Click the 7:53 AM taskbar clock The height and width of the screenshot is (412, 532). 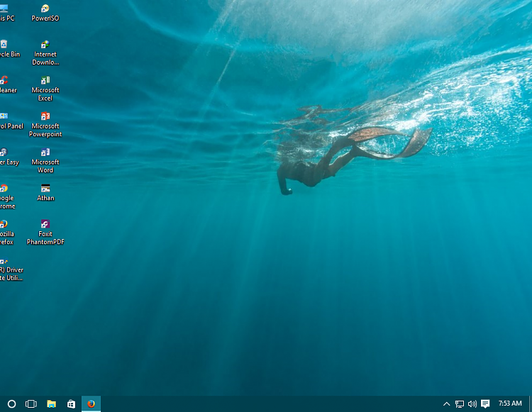coord(510,403)
